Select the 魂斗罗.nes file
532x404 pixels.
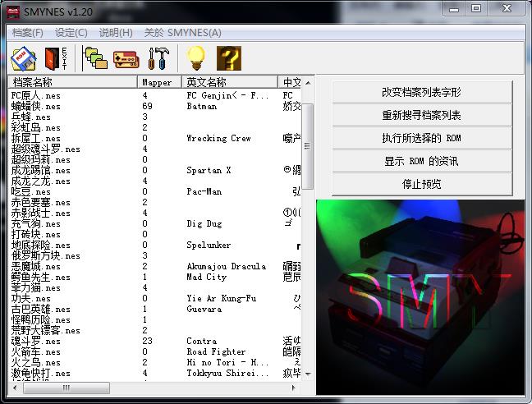tap(36, 342)
